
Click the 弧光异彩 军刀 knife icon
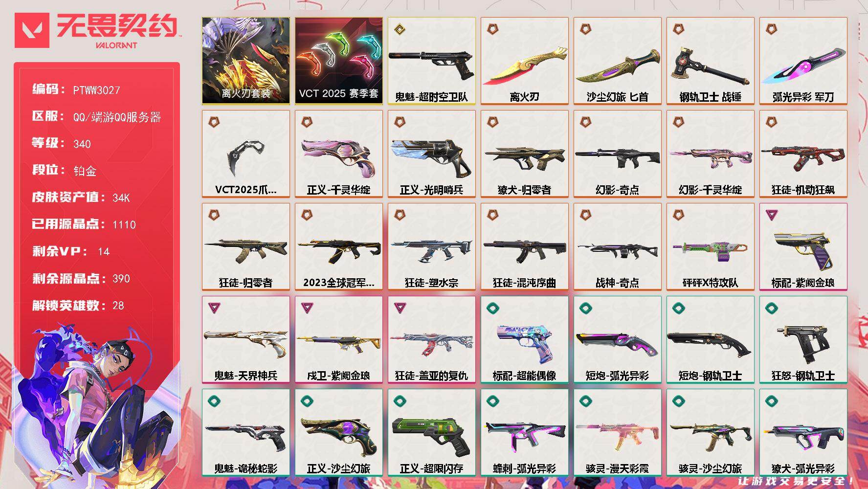point(803,65)
